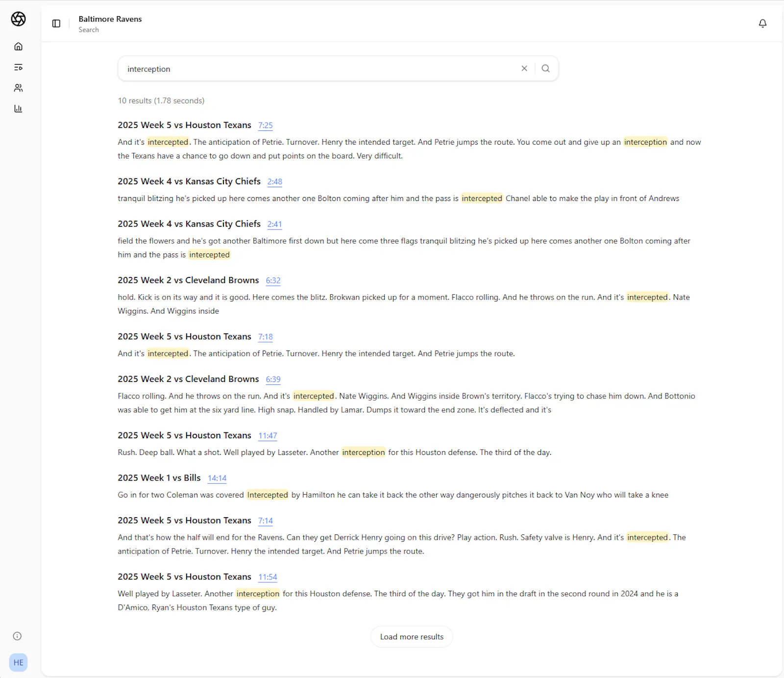784x678 pixels.
Task: Open result title before timestamp 7:18
Action: coord(184,337)
